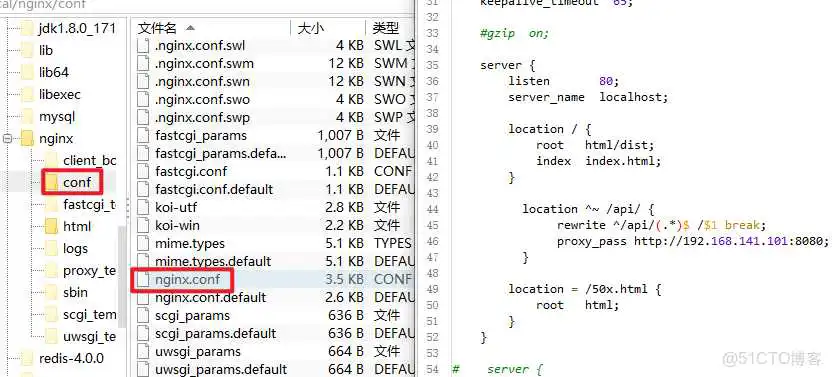Click the path field ending in nginx/conf
832x377 pixels.
(x=207, y=5)
